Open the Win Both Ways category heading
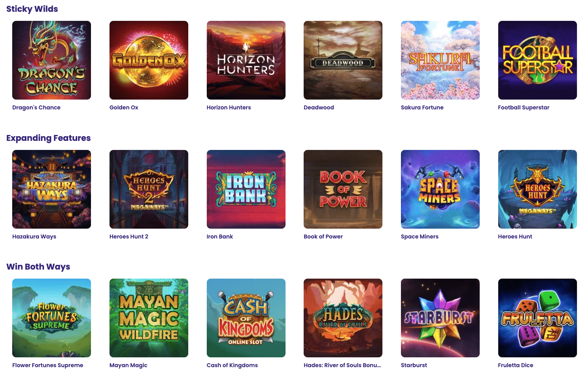The width and height of the screenshot is (588, 377). 38,267
